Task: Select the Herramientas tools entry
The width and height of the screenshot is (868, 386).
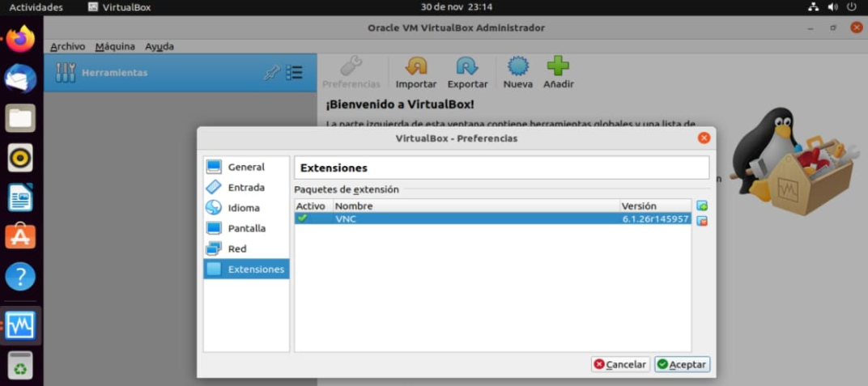Action: pyautogui.click(x=181, y=73)
